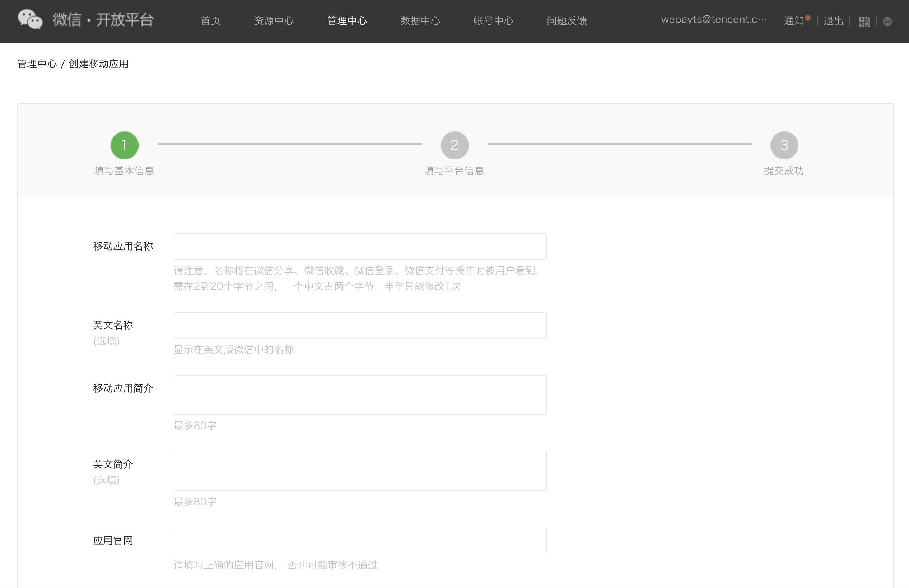909x588 pixels.
Task: Open the 首页 menu item
Action: pyautogui.click(x=211, y=20)
